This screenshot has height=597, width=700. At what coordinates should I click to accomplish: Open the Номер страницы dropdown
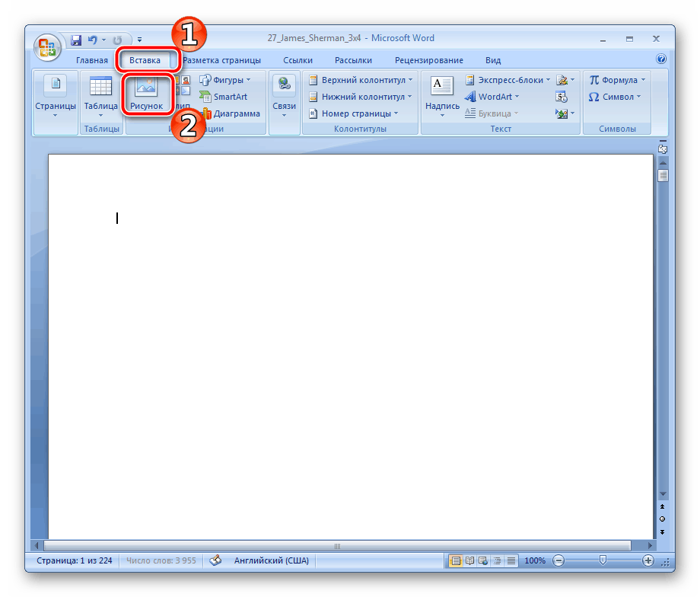[358, 113]
